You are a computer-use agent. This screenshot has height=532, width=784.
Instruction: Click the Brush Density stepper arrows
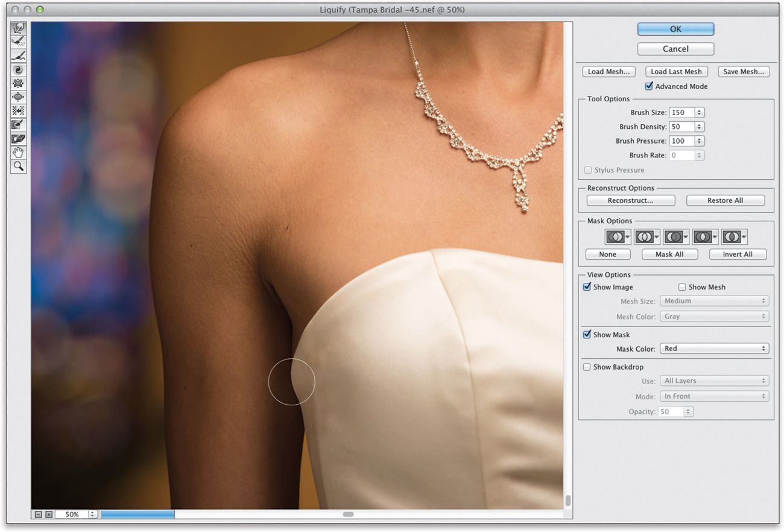pos(700,127)
